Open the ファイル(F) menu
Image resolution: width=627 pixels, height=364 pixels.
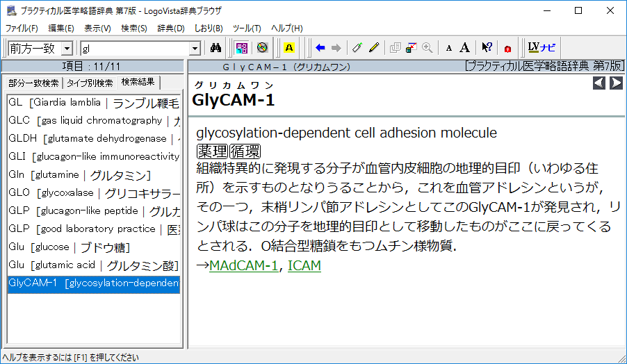click(22, 28)
